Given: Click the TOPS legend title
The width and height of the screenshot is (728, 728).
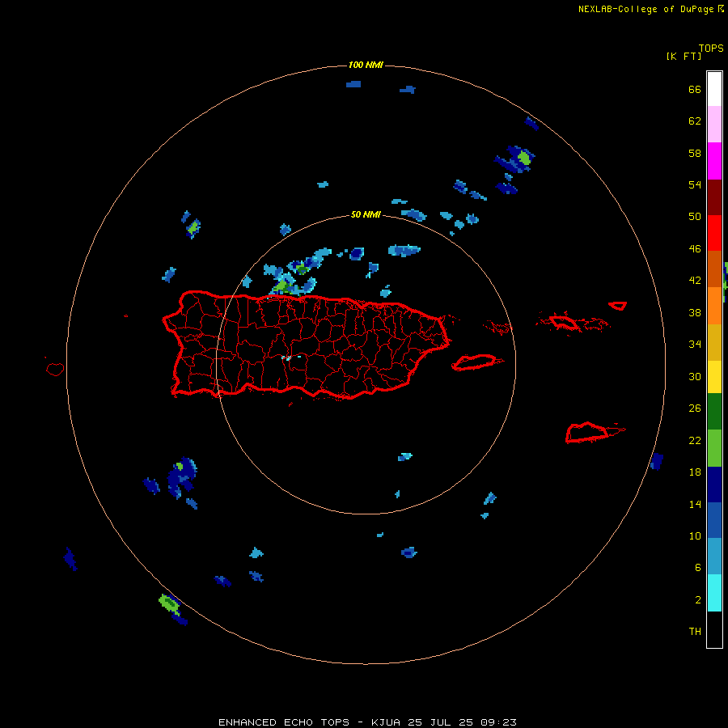Looking at the screenshot, I should coord(711,48).
